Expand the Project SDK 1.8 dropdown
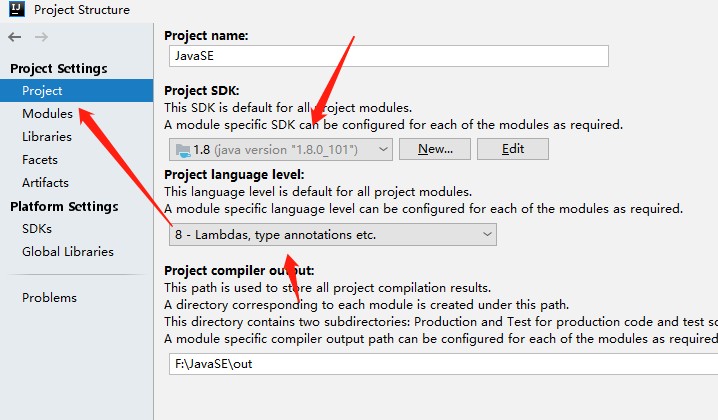 coord(280,149)
